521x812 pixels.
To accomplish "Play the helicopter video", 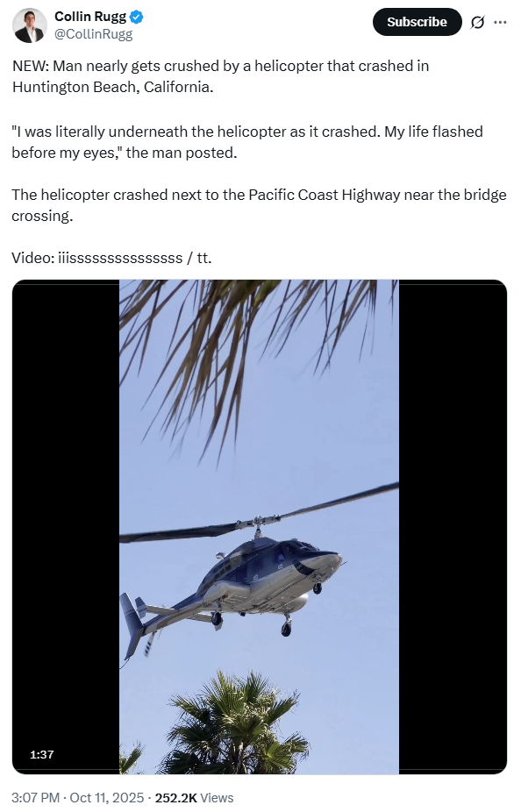I will point(260,527).
